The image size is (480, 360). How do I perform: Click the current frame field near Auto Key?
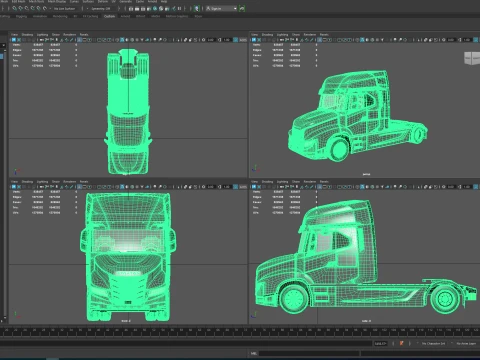[x=380, y=343]
